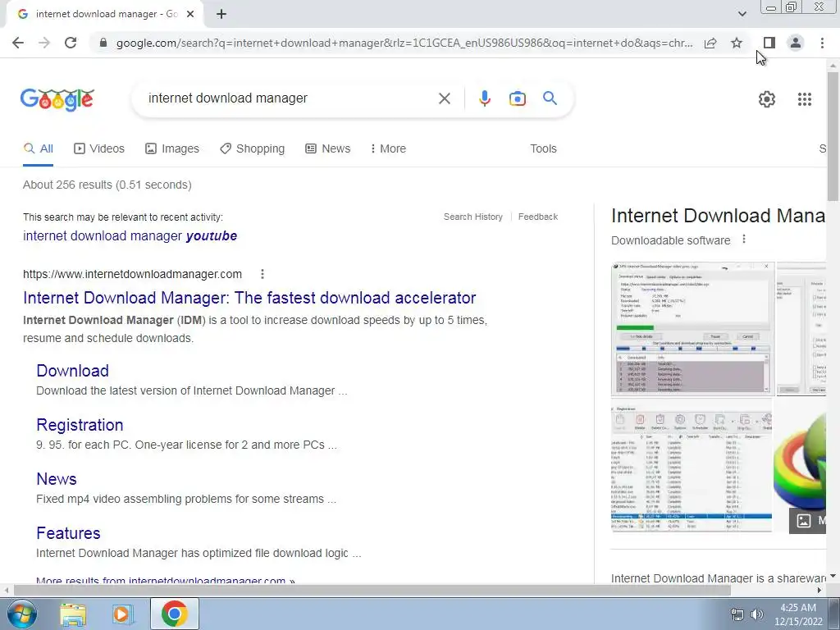Select the All results tab

coord(38,149)
